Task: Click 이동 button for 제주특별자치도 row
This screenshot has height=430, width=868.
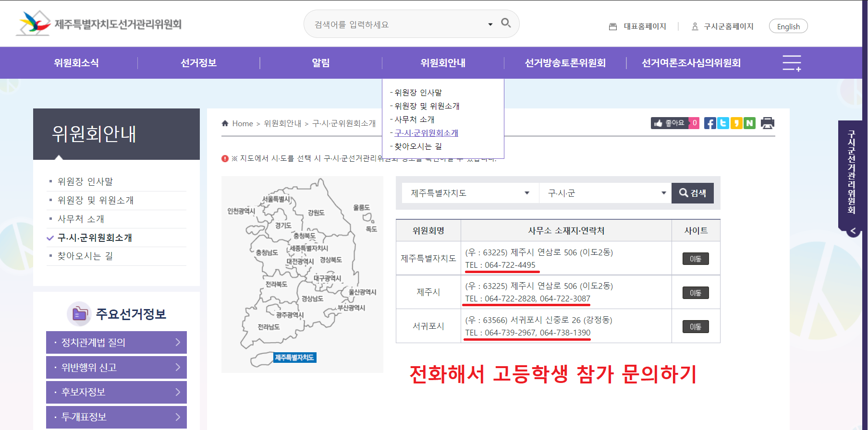Action: (696, 259)
